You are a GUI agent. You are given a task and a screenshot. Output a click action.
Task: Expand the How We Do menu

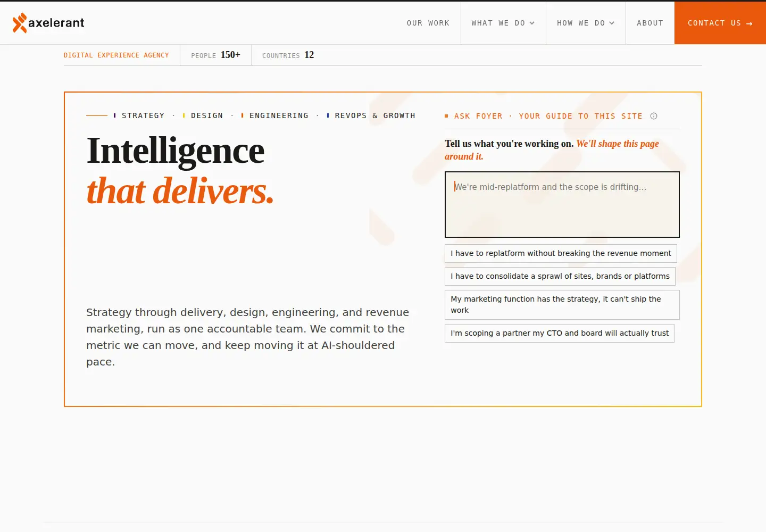pos(586,23)
